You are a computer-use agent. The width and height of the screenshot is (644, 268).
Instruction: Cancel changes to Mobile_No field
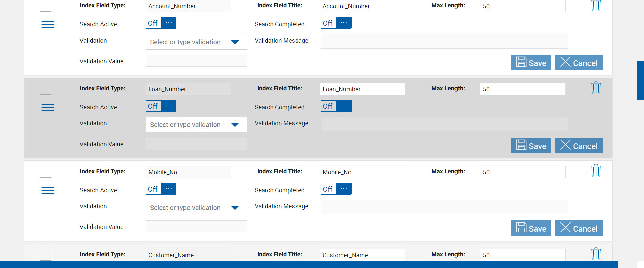pos(579,228)
